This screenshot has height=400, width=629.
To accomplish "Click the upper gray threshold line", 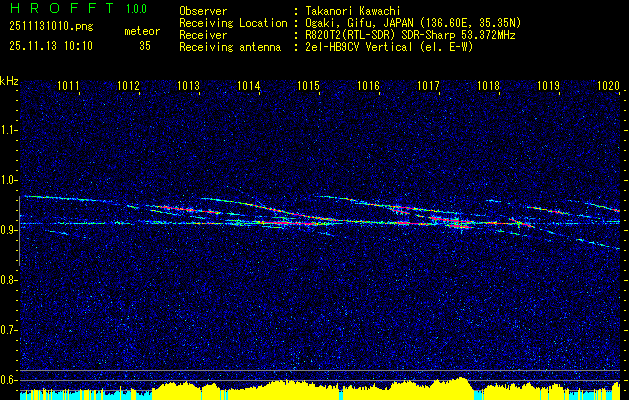I will click(x=320, y=370).
